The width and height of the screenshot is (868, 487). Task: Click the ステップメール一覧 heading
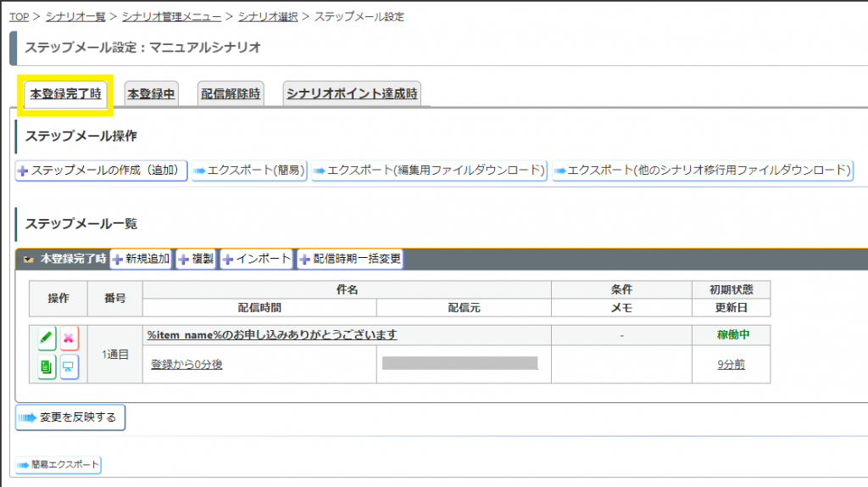pos(81,224)
